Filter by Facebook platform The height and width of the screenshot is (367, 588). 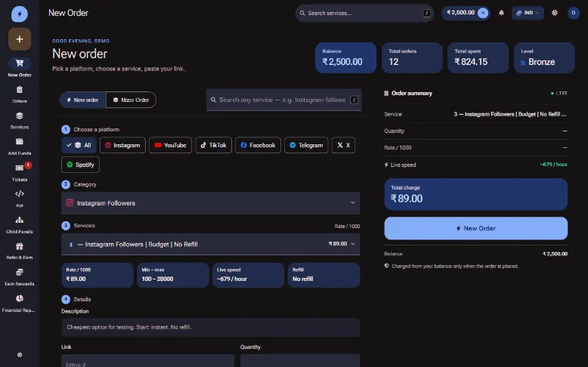point(258,145)
